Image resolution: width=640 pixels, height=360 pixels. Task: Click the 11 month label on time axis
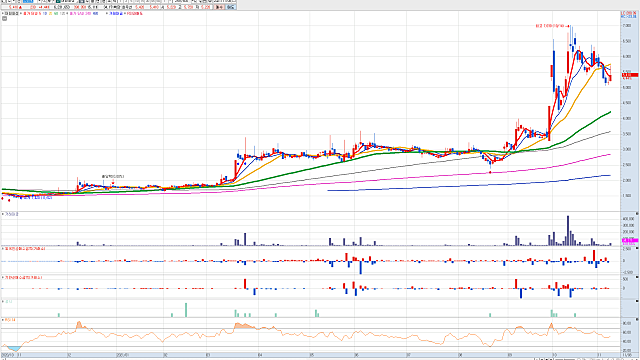pos(599,355)
